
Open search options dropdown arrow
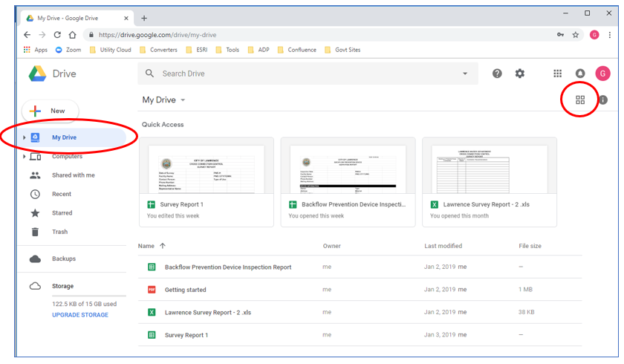click(x=465, y=74)
